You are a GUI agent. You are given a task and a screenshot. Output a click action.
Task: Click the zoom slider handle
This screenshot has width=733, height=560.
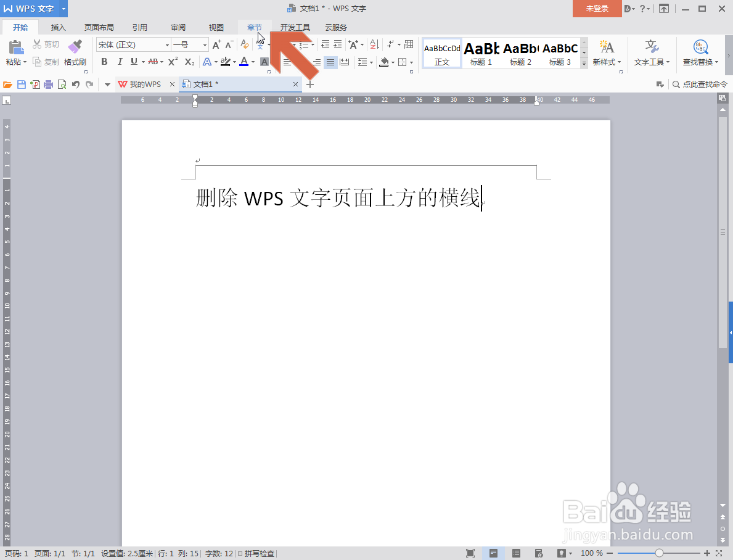(659, 553)
